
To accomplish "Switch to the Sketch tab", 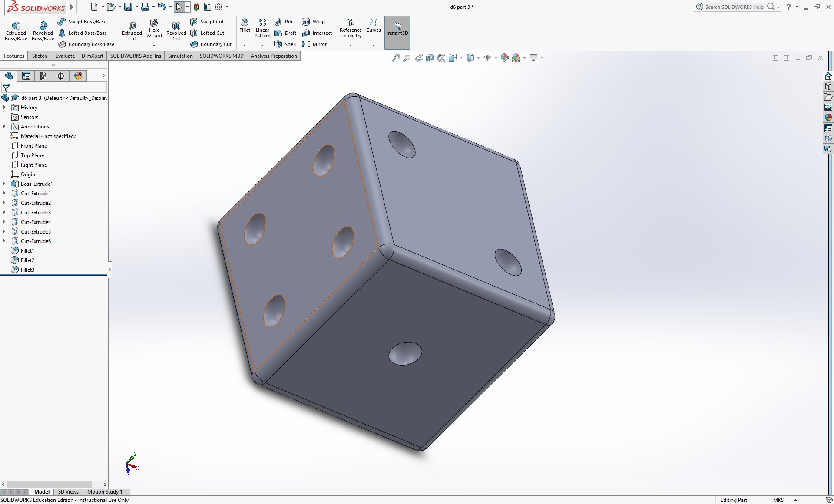I will click(39, 56).
